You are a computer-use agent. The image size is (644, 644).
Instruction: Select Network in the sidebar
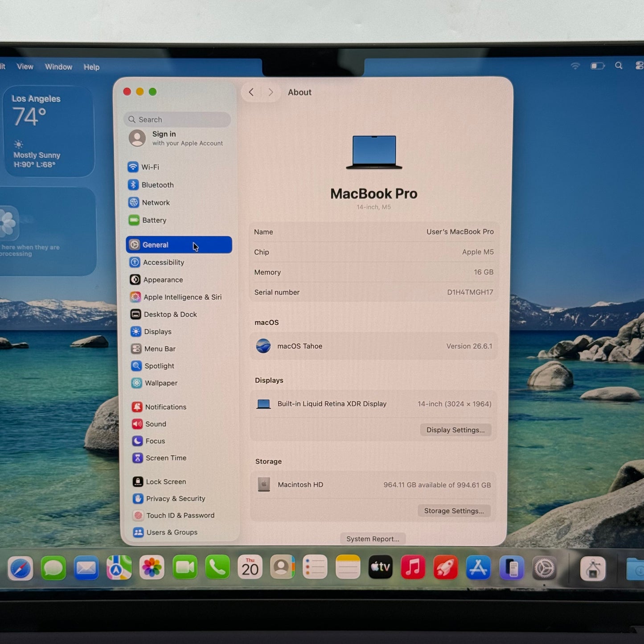pyautogui.click(x=178, y=203)
